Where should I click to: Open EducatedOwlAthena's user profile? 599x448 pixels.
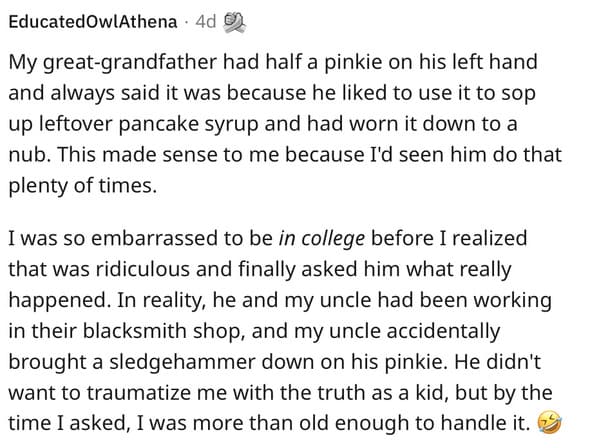[93, 22]
